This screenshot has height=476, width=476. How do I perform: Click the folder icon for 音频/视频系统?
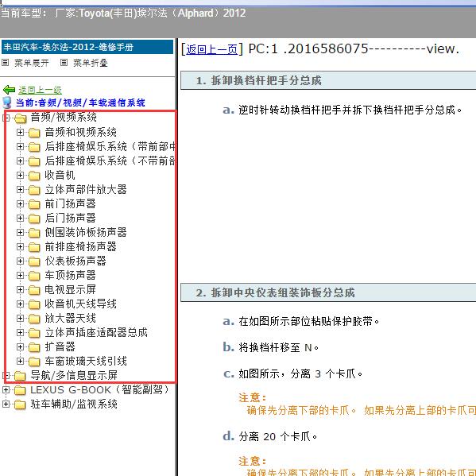pos(21,118)
